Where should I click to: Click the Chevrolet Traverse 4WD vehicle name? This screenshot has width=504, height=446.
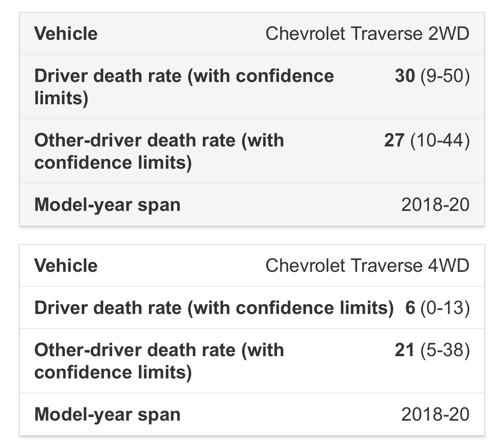point(367,266)
